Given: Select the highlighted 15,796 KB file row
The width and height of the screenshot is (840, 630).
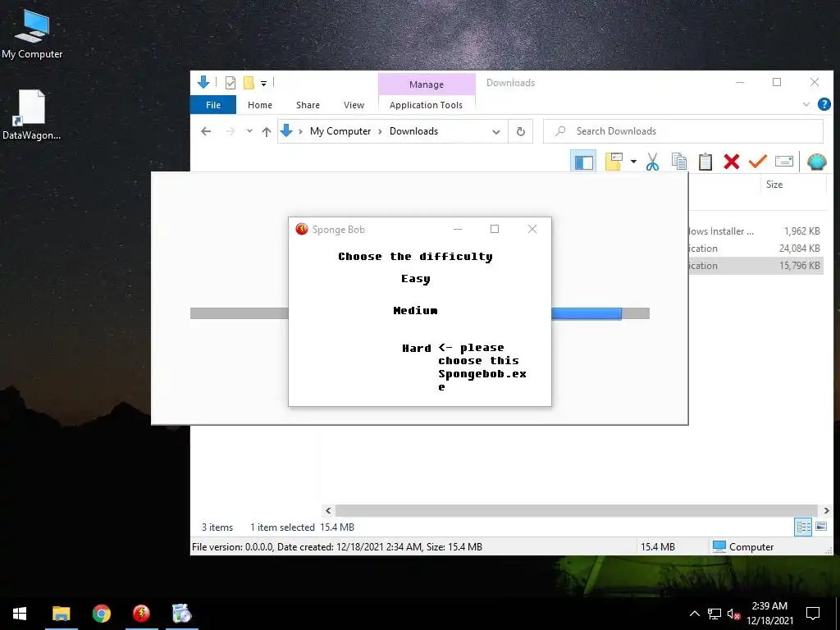Looking at the screenshot, I should 756,266.
